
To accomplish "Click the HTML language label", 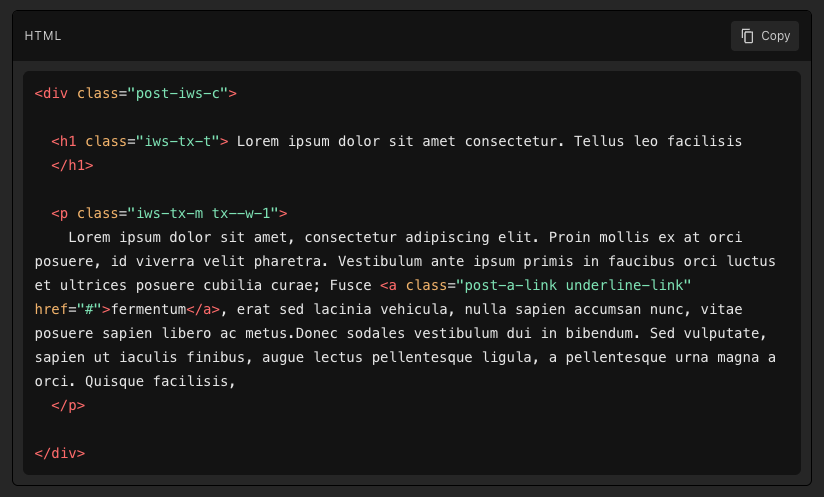I will (43, 36).
